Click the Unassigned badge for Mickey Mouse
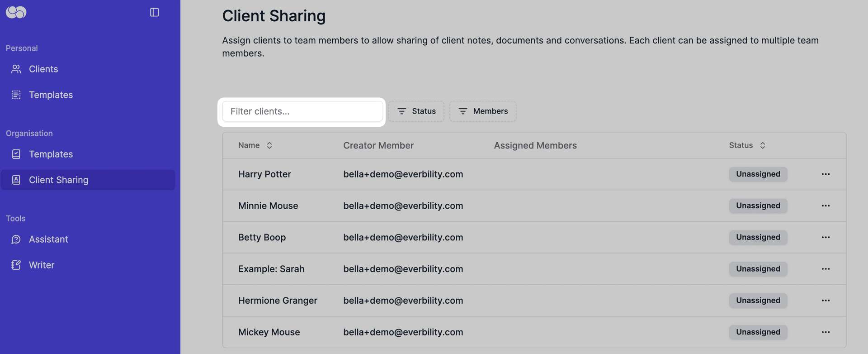The height and width of the screenshot is (354, 868). point(758,332)
